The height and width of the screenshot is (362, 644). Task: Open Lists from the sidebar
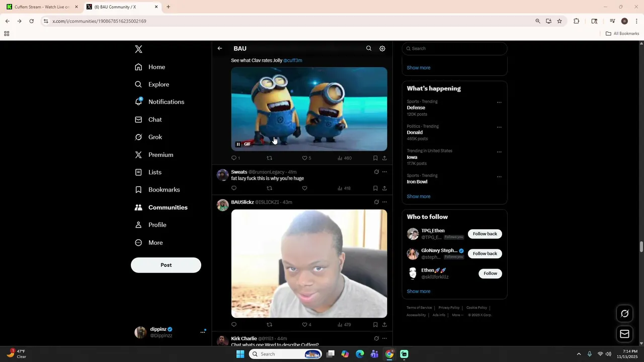click(148, 172)
